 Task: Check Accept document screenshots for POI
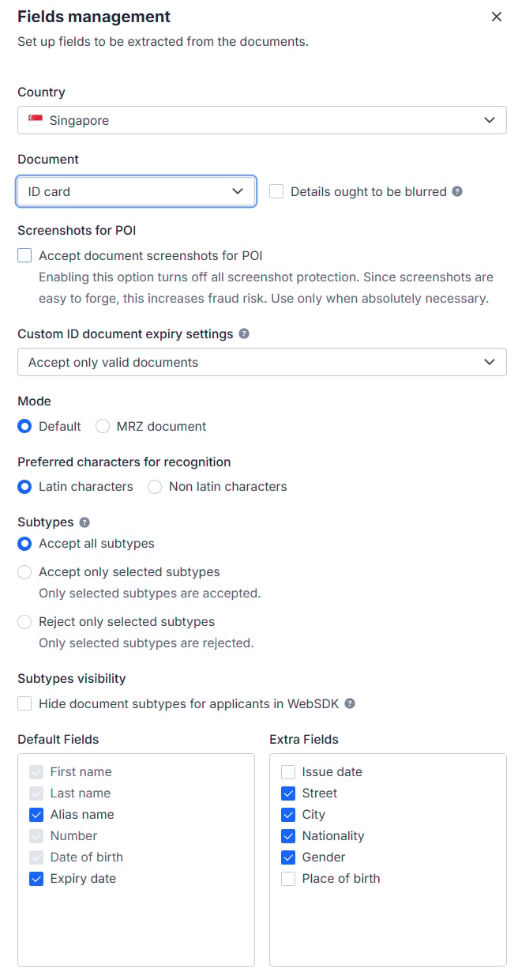click(x=24, y=255)
